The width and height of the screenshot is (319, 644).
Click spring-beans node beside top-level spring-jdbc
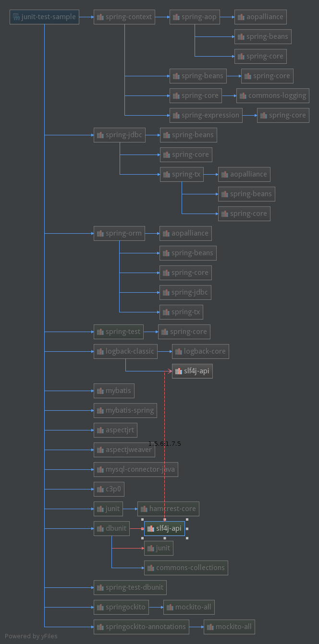[188, 135]
